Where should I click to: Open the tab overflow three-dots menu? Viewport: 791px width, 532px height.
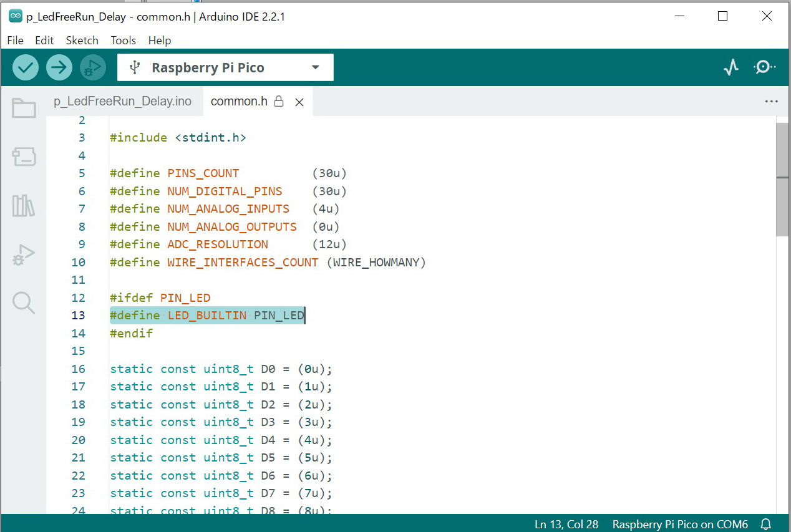click(771, 102)
